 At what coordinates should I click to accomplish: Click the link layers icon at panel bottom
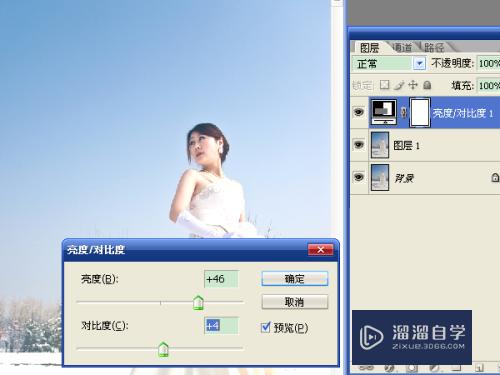[366, 368]
